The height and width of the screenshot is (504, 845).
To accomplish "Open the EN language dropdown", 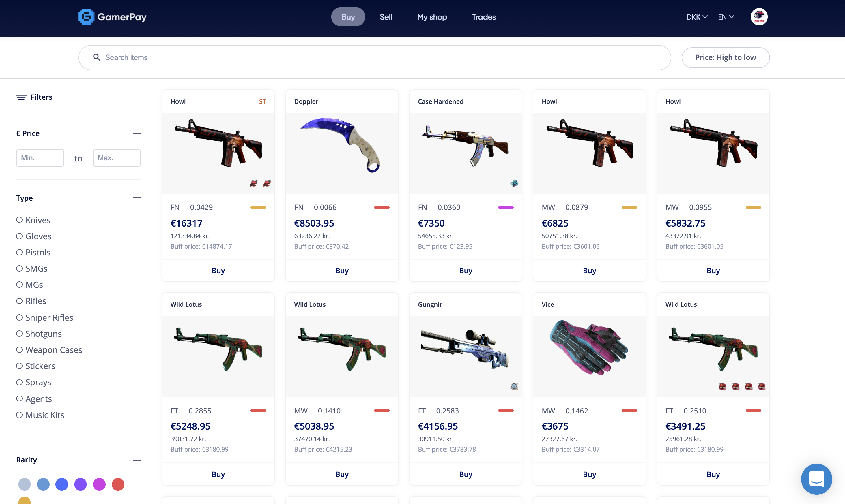I will (726, 17).
